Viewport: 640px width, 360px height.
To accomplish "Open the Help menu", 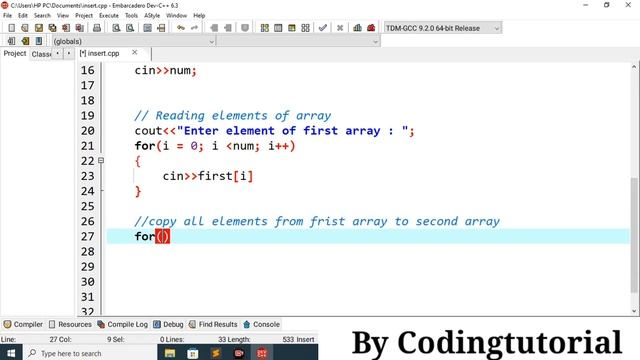I will (199, 16).
